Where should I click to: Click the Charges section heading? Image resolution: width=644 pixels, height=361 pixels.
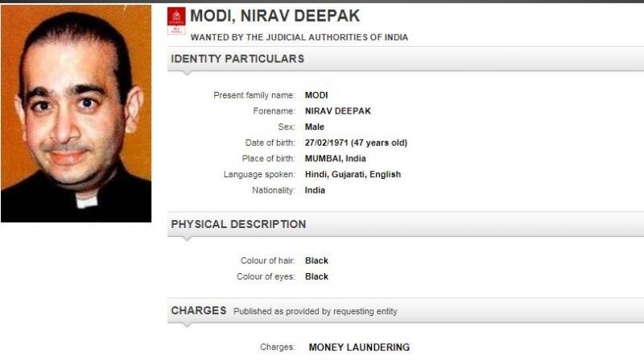coord(198,310)
